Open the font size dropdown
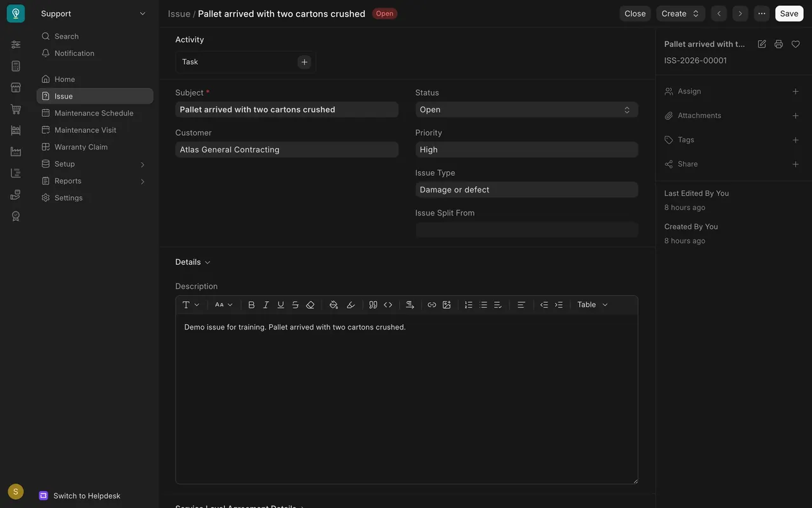Screen dimensions: 812x508 click(x=224, y=305)
